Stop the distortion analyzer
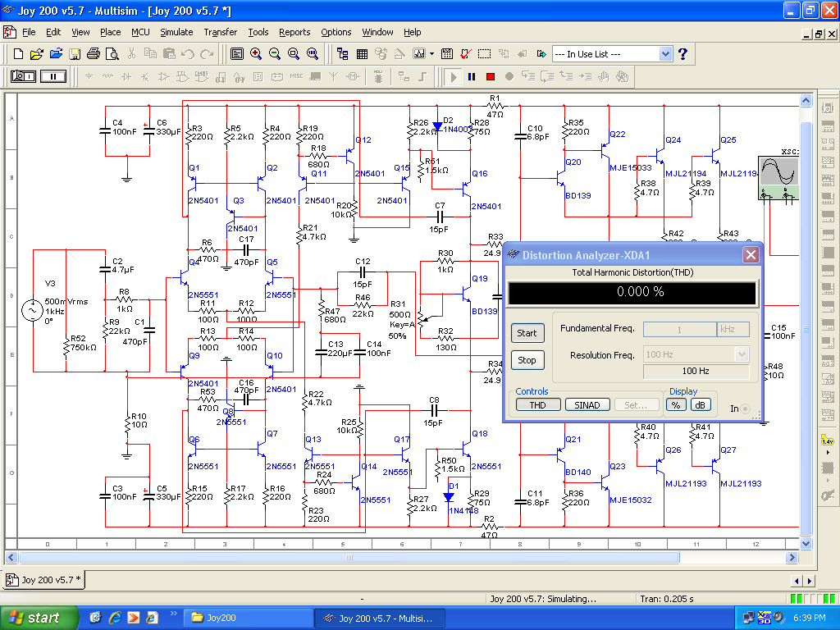This screenshot has width=840, height=630. pos(527,360)
